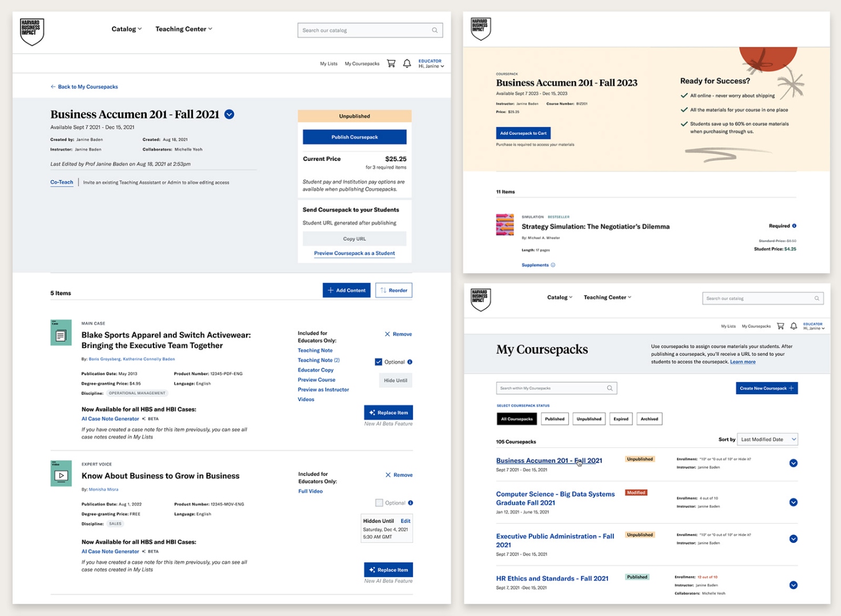Expand the arrow beside Business Acumen 201 - Fall 2021 title

[x=229, y=114]
